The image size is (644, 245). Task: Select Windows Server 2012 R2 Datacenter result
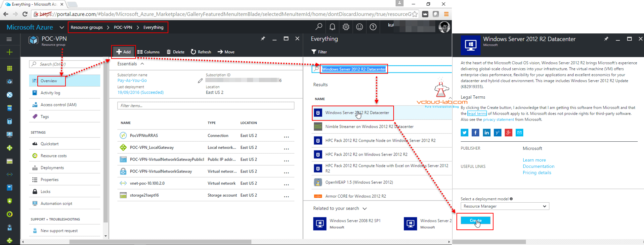point(382,113)
